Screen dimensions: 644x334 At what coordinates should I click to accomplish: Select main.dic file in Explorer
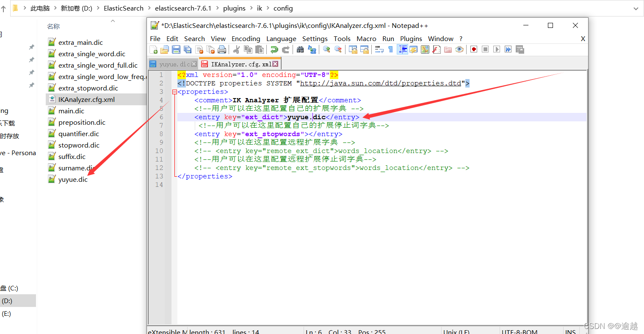click(71, 111)
